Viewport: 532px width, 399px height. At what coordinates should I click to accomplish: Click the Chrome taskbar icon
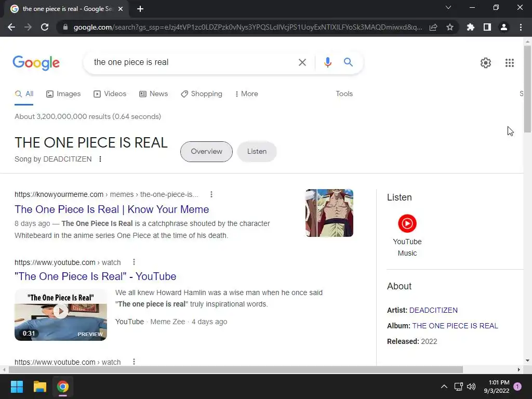(x=63, y=387)
